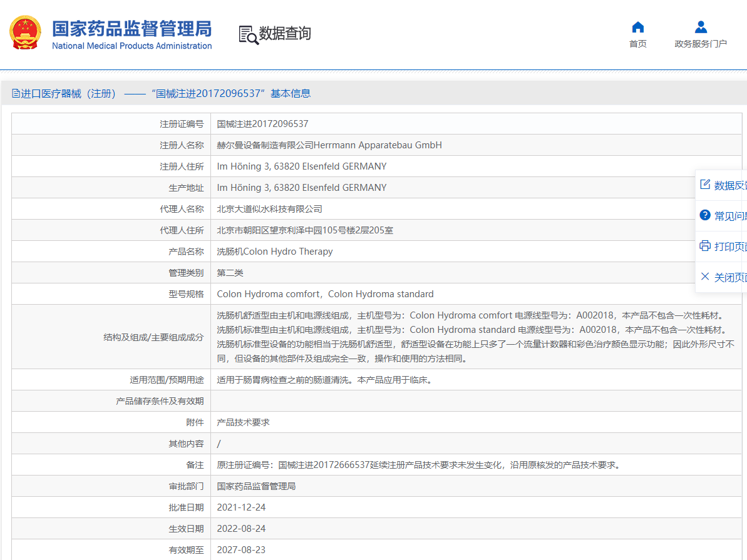Click the 关闭页面 X icon
Screen dimensions: 747x560
(x=705, y=276)
